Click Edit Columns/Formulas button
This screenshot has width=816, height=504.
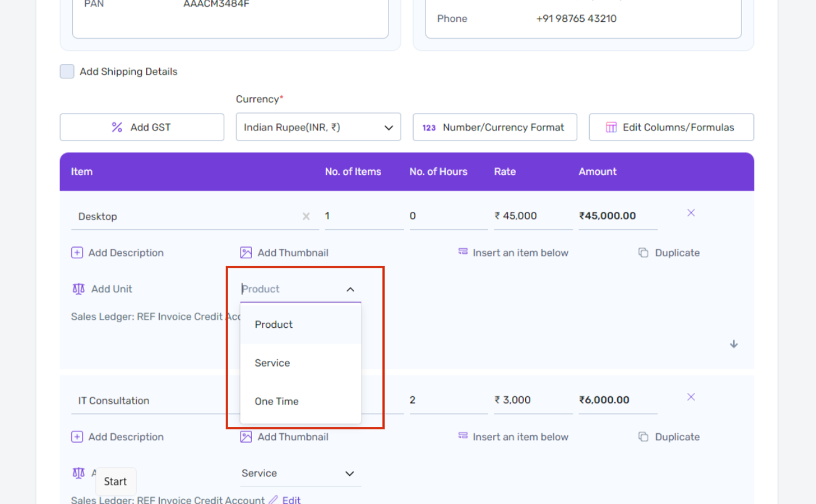click(x=671, y=127)
